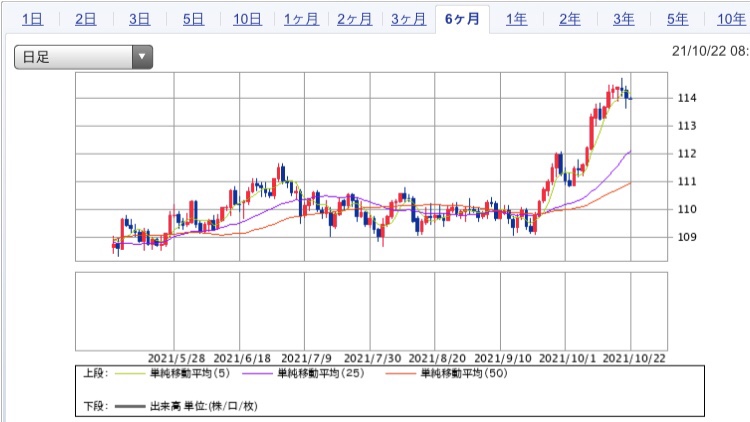Click the 3ヶ月 tab
This screenshot has height=422, width=750.
pyautogui.click(x=410, y=19)
